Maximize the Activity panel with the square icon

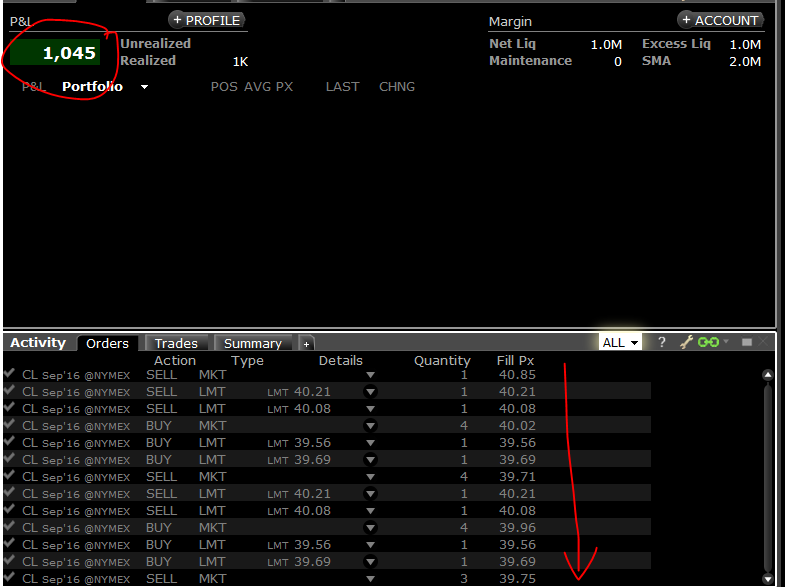pos(746,342)
